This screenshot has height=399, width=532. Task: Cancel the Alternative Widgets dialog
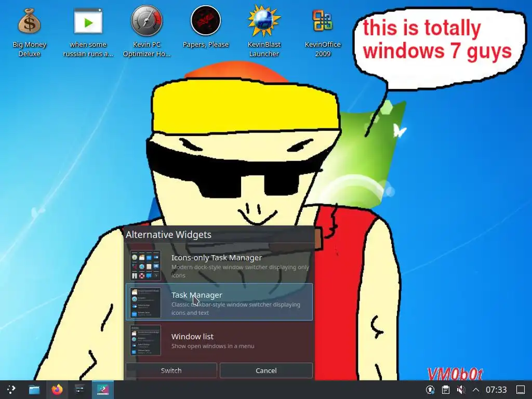[x=266, y=370]
